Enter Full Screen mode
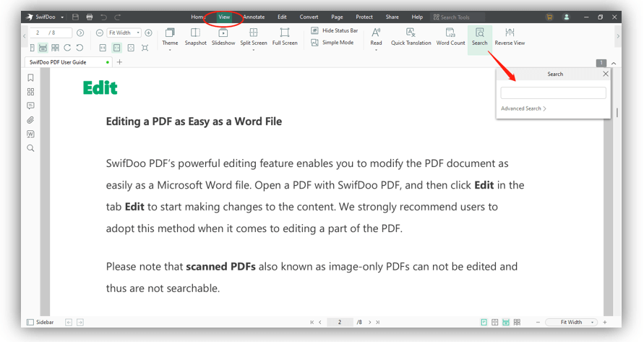This screenshot has height=342, width=644. click(x=285, y=37)
